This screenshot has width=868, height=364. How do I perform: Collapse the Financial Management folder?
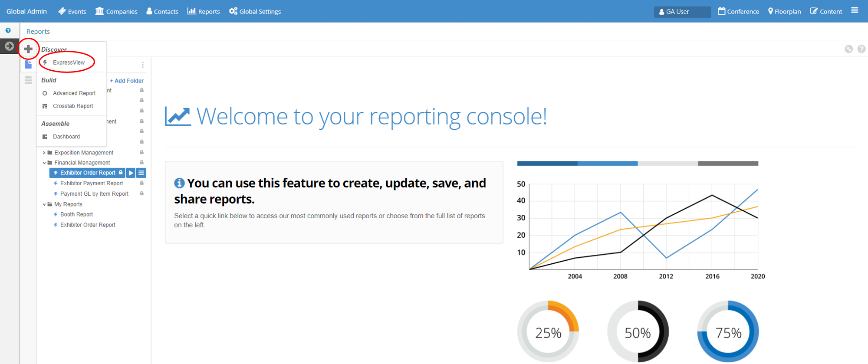[x=44, y=163]
